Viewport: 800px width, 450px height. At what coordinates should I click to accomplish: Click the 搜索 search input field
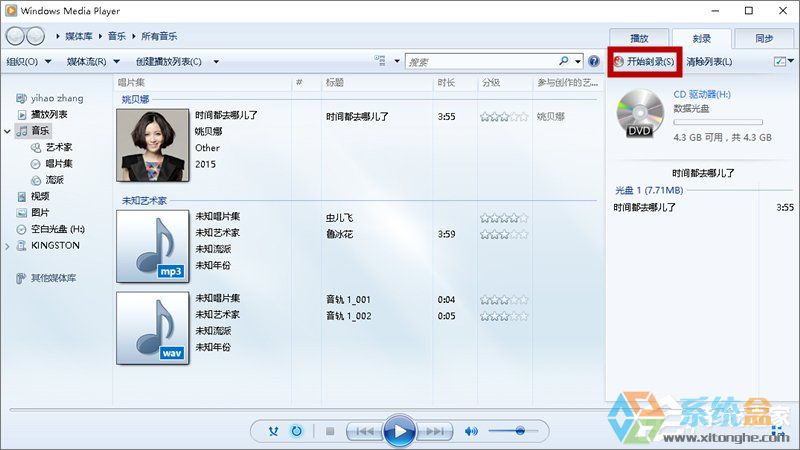coord(482,62)
